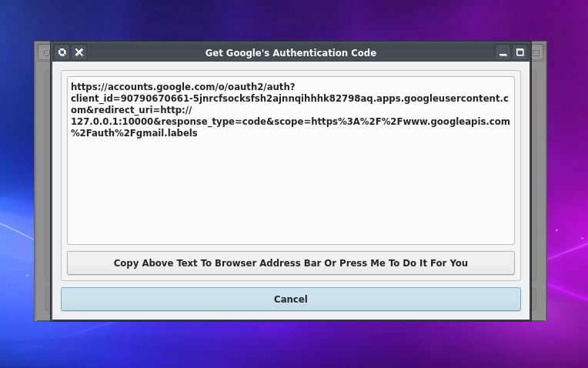This screenshot has width=588, height=368.
Task: Maximize the Get Google's Authentication Code window
Action: click(x=520, y=52)
